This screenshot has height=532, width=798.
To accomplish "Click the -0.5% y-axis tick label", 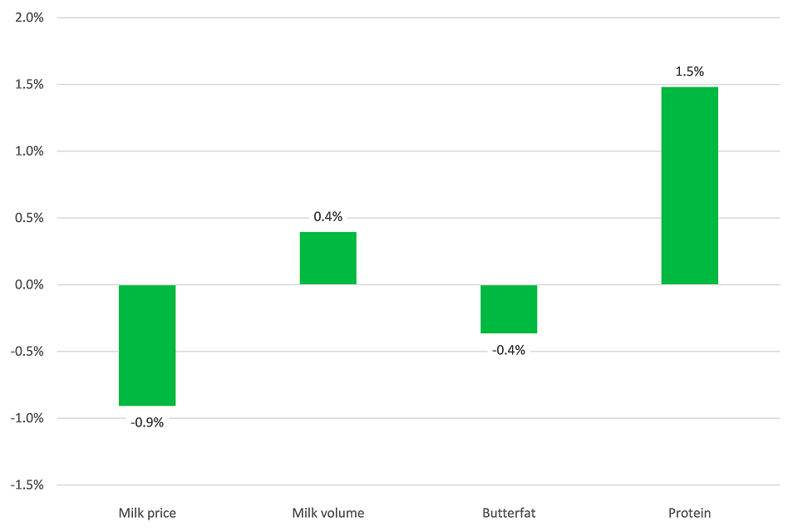I will (27, 352).
